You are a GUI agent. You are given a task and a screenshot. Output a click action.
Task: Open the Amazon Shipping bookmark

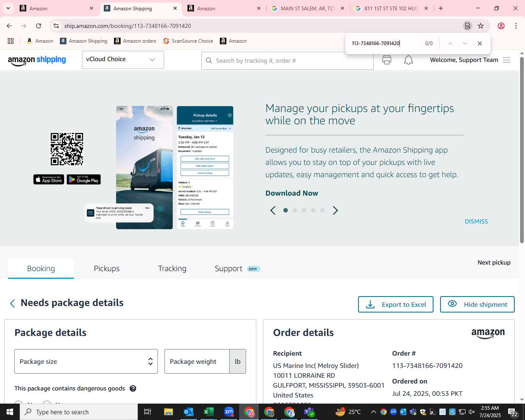(x=83, y=41)
